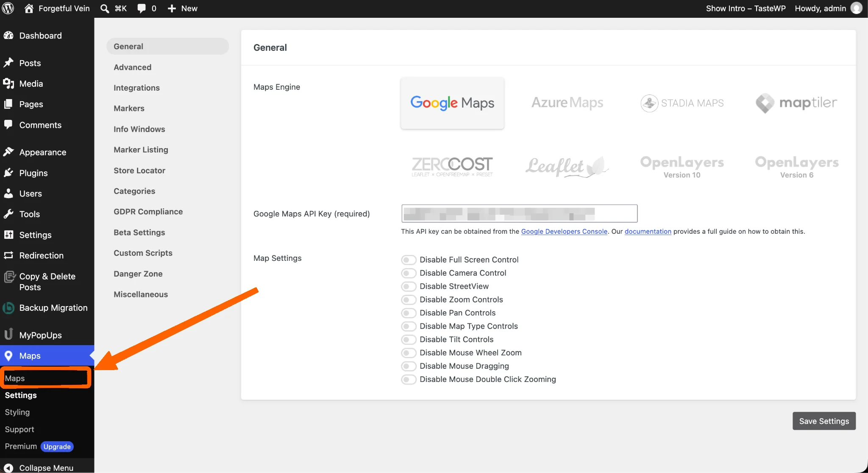Toggle Disable Mouse Double Click Zooming
Viewport: 868px width, 473px height.
point(409,379)
